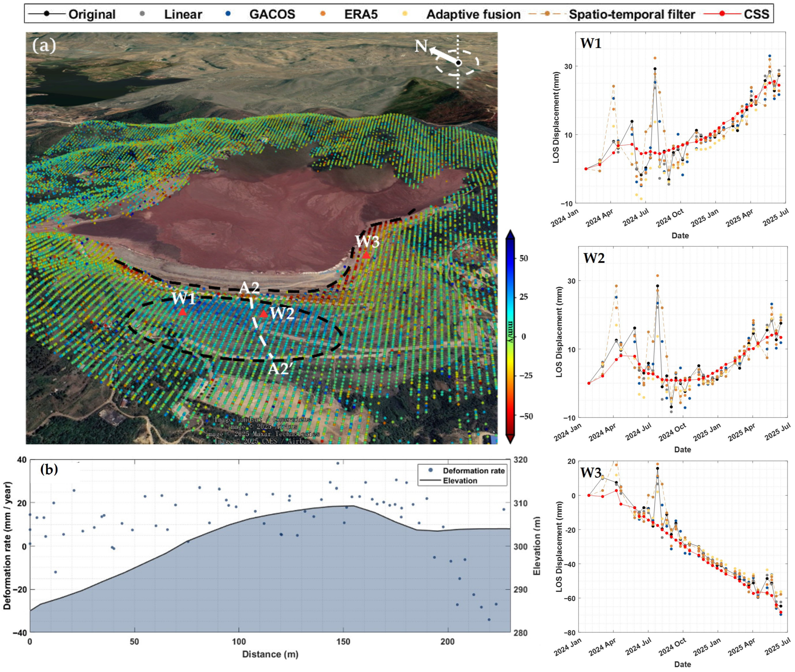
Task: Click the W1 chart title label
Action: click(x=590, y=43)
